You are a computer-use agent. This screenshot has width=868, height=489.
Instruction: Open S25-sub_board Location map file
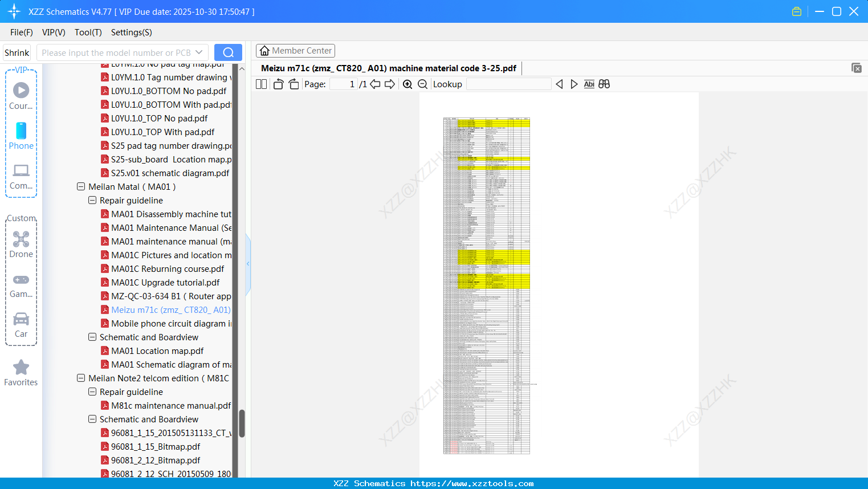pyautogui.click(x=166, y=160)
